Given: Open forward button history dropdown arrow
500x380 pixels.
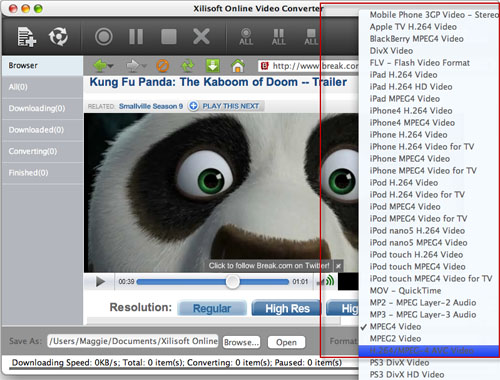Looking at the screenshot, I should (x=143, y=66).
